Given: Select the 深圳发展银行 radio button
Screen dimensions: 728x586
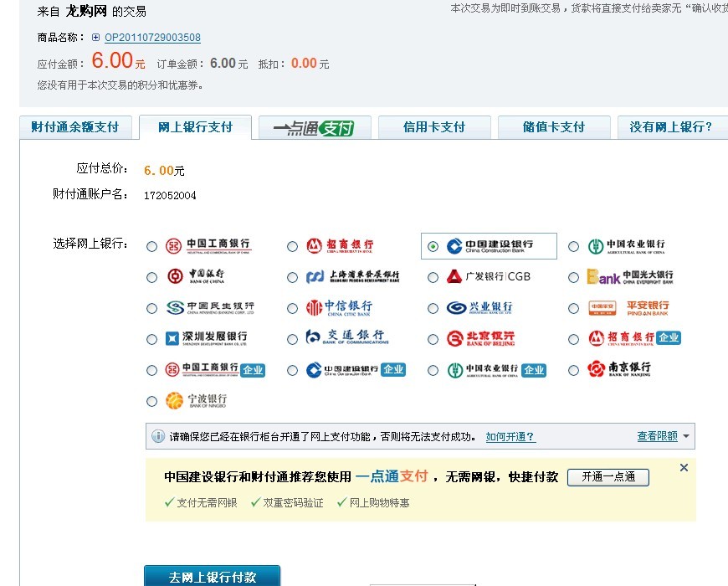Looking at the screenshot, I should tap(151, 339).
